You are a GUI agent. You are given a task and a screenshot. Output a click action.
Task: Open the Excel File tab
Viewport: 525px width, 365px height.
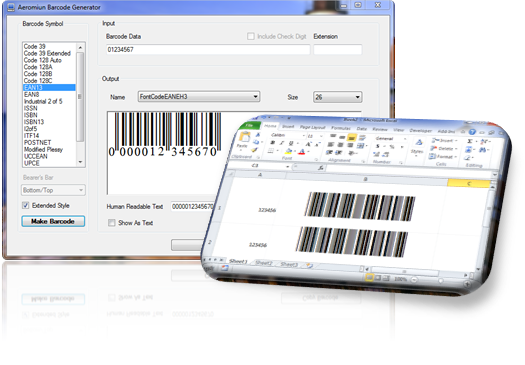[x=250, y=125]
